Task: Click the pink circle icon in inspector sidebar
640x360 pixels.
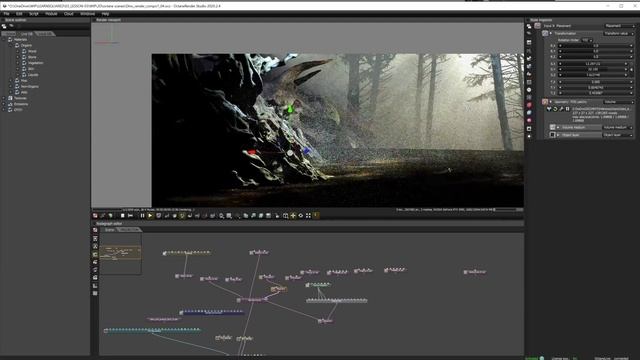Action: coord(529,105)
